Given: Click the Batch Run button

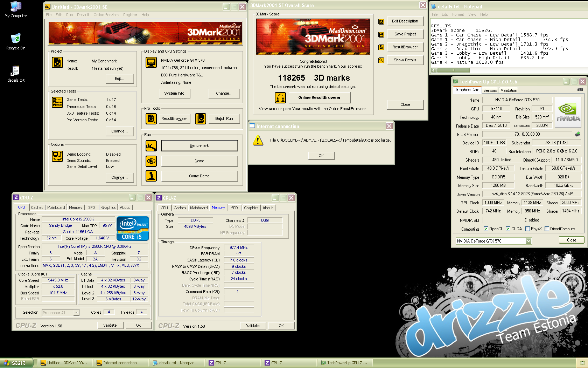Looking at the screenshot, I should tap(224, 119).
